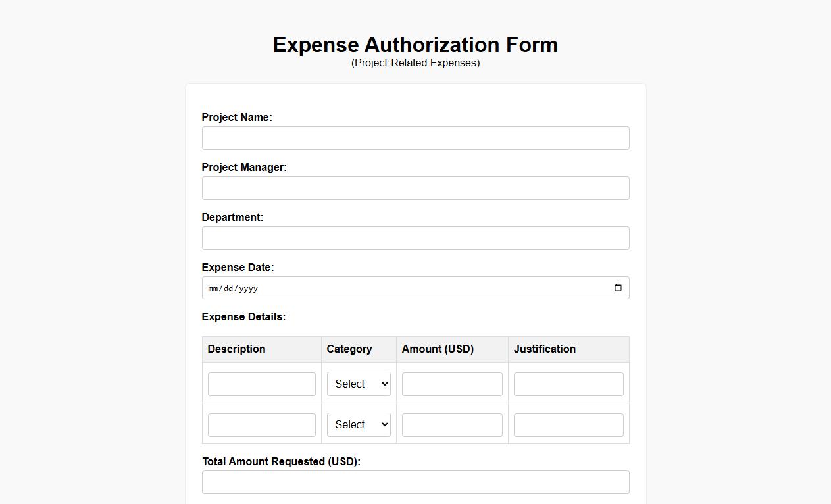Open the first row Category dropdown
The width and height of the screenshot is (831, 504).
[358, 384]
